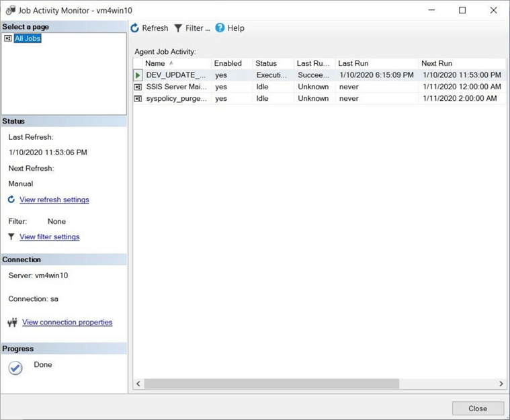Image resolution: width=510 pixels, height=420 pixels.
Task: Click the SSIS Server Maintenance job icon
Action: (x=138, y=87)
